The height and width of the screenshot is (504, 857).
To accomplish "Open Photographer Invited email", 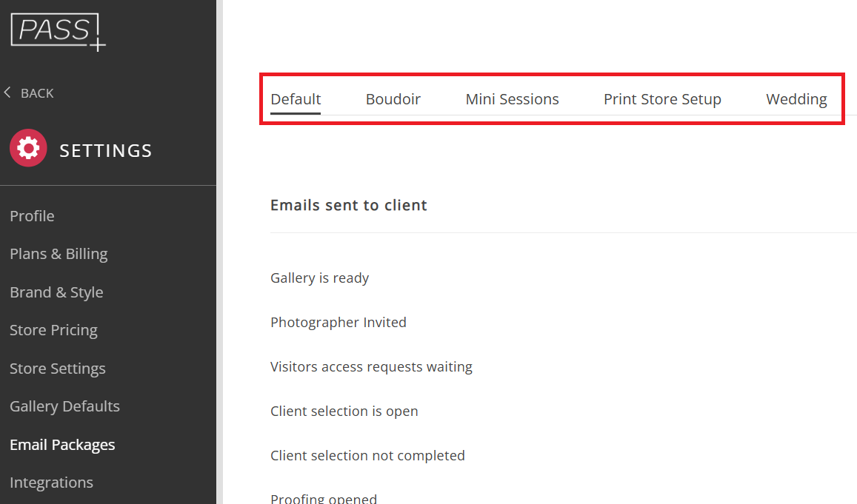I will click(x=339, y=322).
